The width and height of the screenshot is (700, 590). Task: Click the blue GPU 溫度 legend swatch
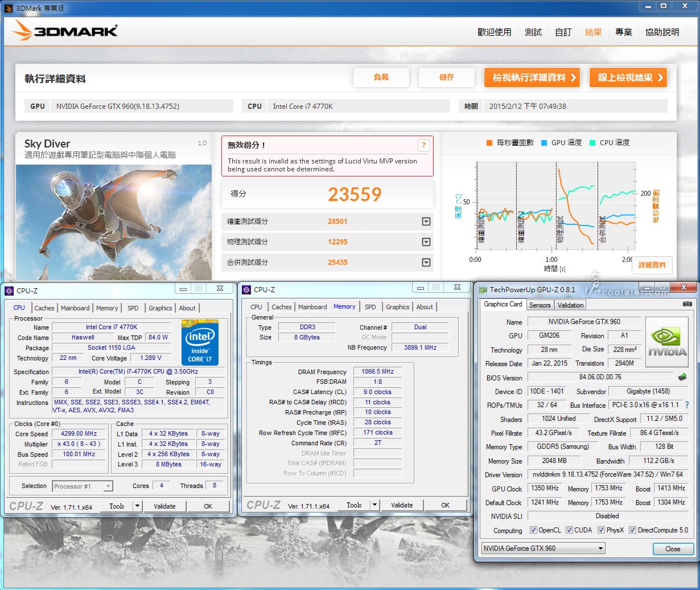coord(544,143)
